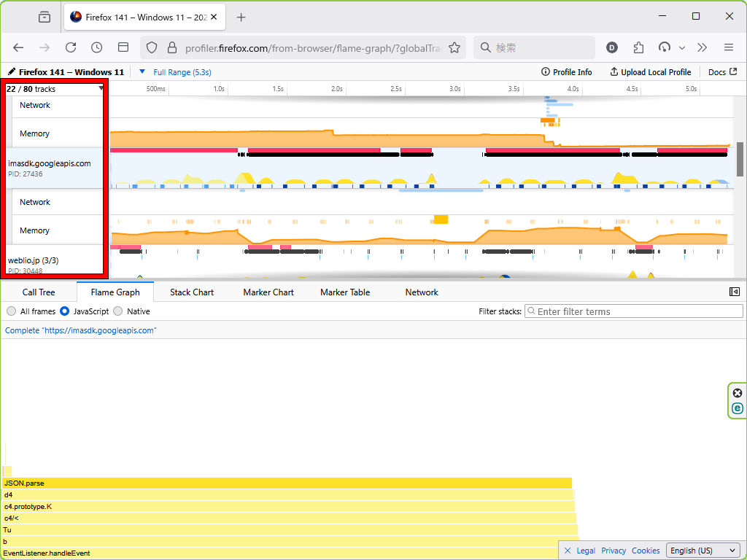Switch to the Network panel tab

coord(422,292)
